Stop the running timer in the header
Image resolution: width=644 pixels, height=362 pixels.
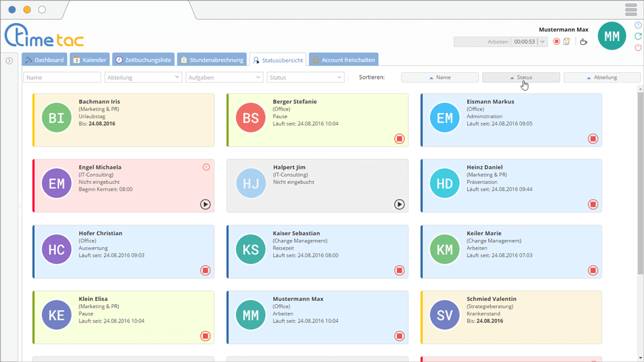[556, 42]
